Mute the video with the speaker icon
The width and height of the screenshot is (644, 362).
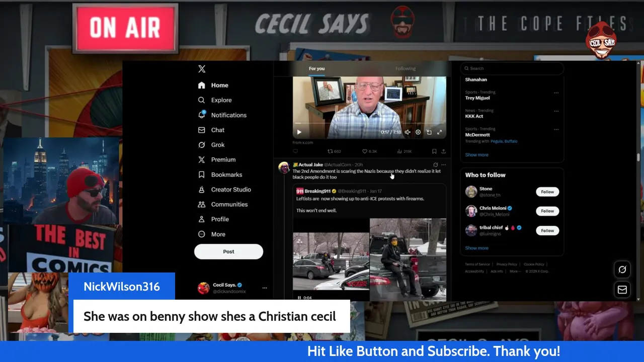408,132
